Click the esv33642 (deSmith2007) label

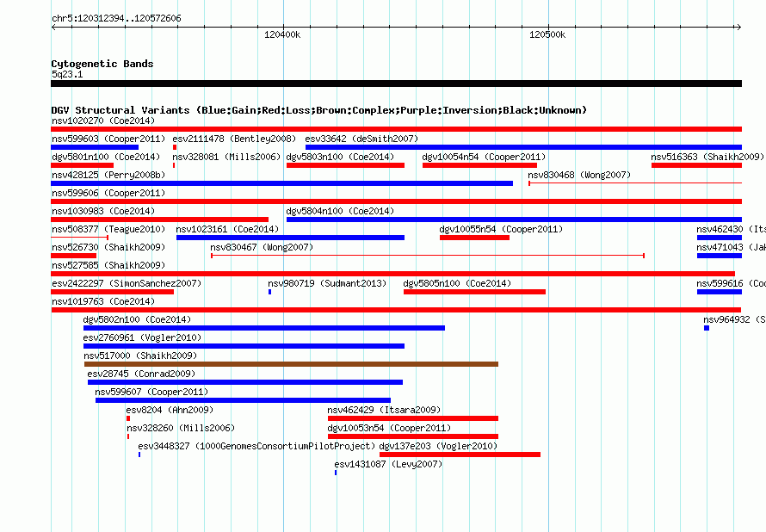pos(361,139)
